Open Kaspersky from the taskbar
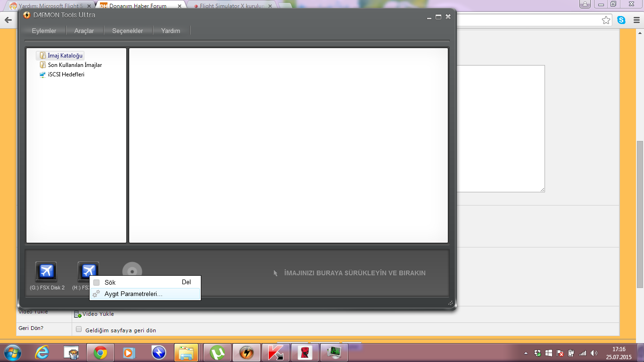 tap(276, 353)
